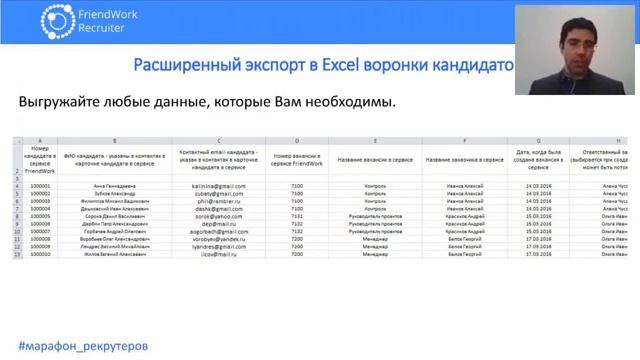Click 'Контроль' cell in the 1000001 row
This screenshot has height=360, width=640.
[x=375, y=186]
